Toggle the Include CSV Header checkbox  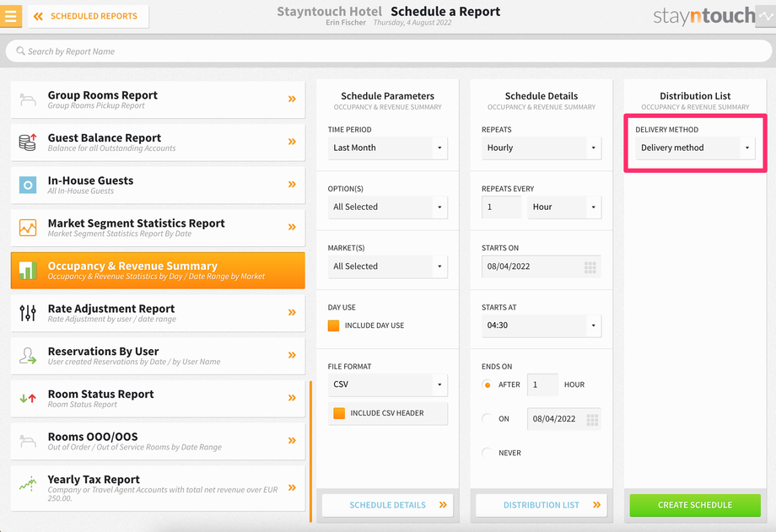click(339, 413)
